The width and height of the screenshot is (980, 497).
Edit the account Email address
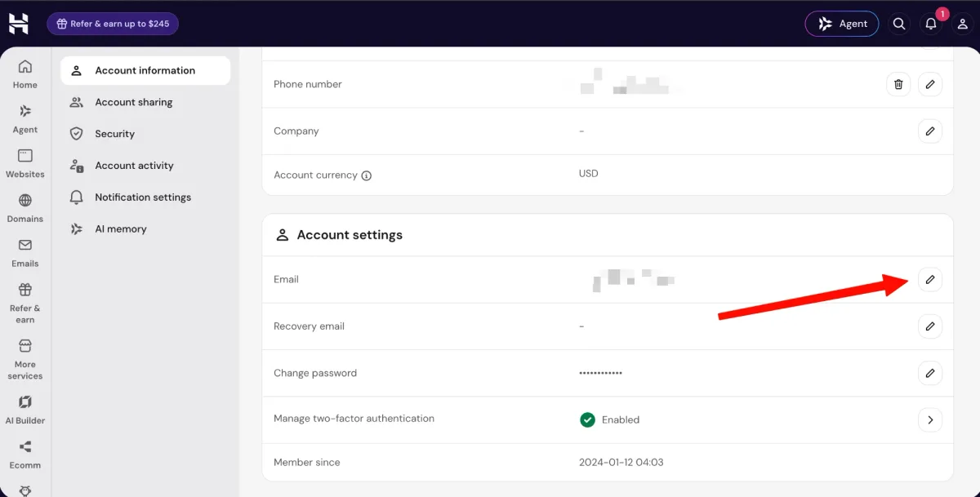(x=930, y=280)
